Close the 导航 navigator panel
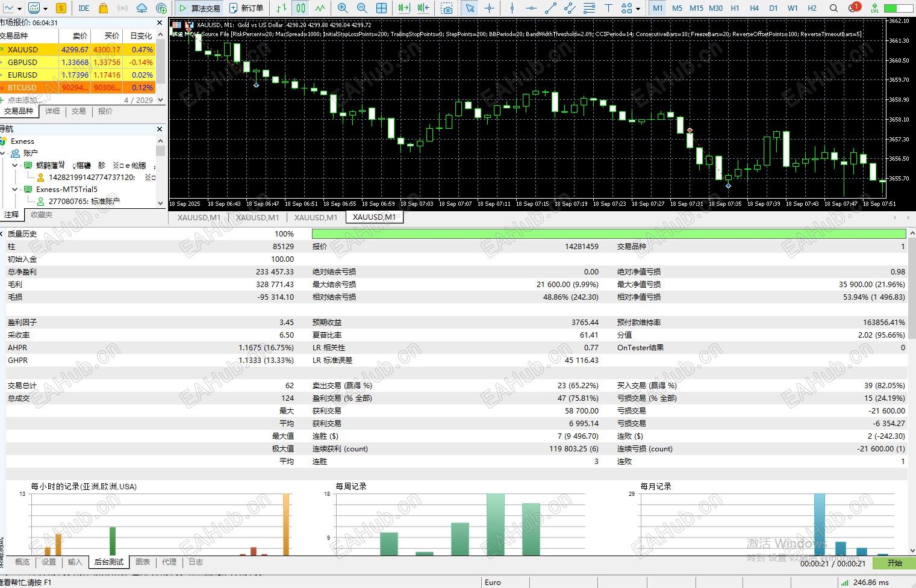This screenshot has width=916, height=588. pos(160,129)
